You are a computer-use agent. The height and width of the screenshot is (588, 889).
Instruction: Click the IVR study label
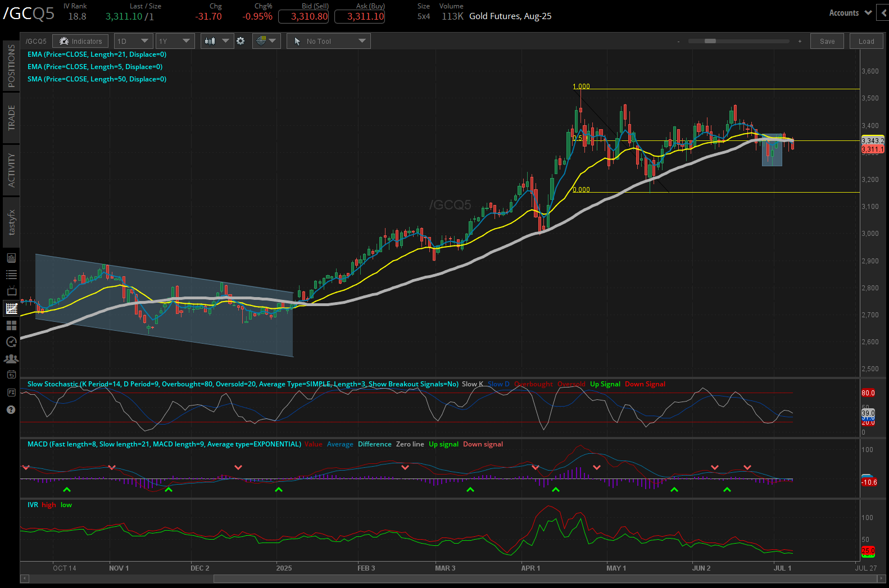[33, 505]
